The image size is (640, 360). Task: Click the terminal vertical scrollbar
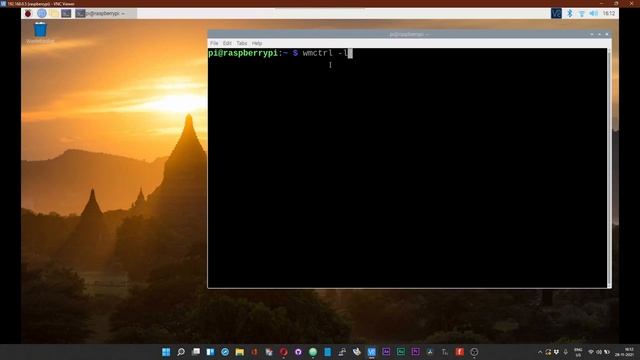pos(609,168)
